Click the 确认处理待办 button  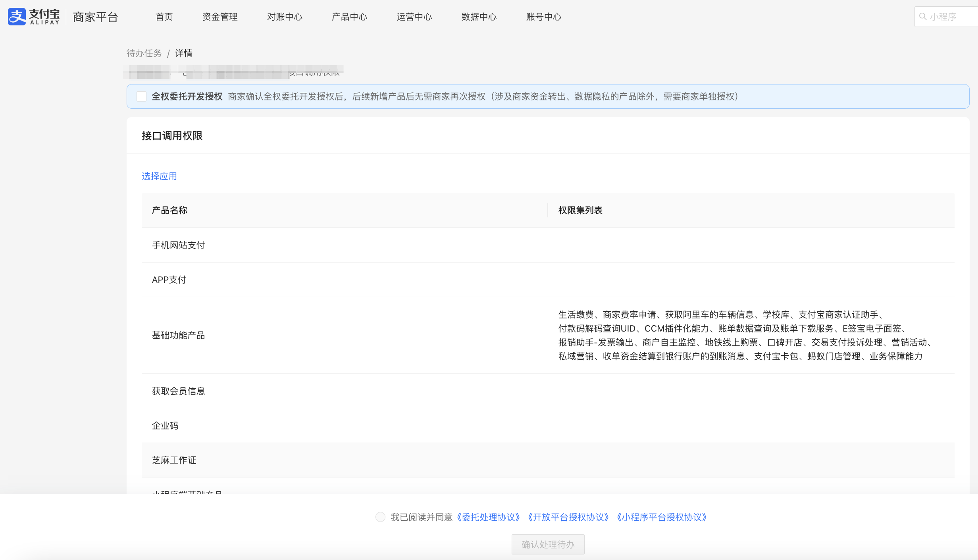[x=548, y=545]
